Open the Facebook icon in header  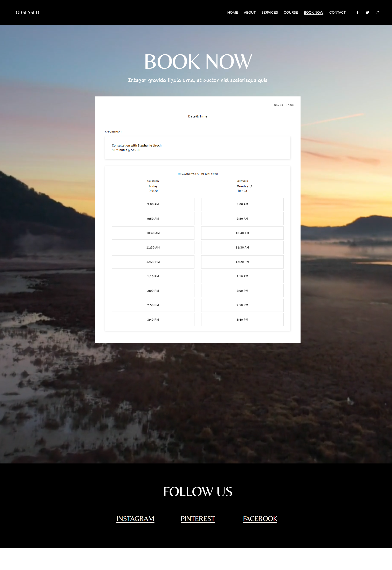click(357, 12)
